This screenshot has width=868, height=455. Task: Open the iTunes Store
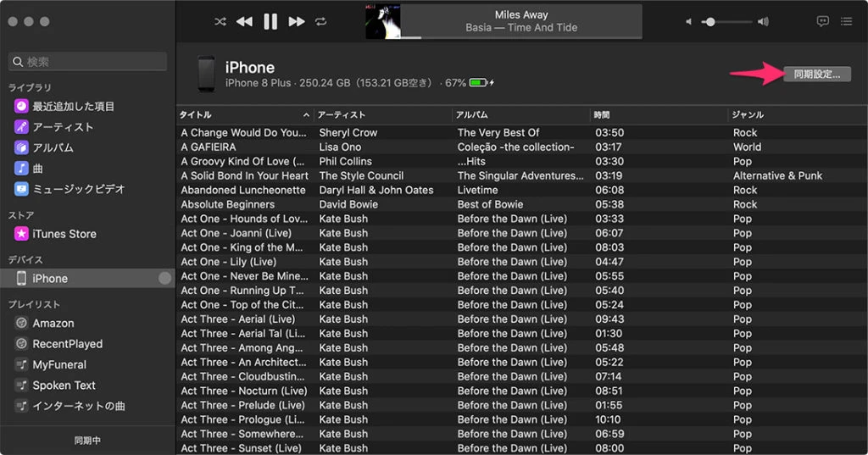click(64, 234)
